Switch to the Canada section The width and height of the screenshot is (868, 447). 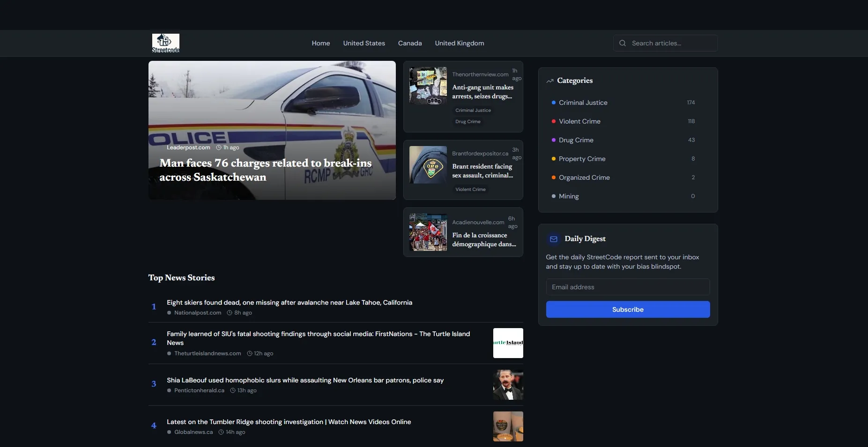pos(410,43)
